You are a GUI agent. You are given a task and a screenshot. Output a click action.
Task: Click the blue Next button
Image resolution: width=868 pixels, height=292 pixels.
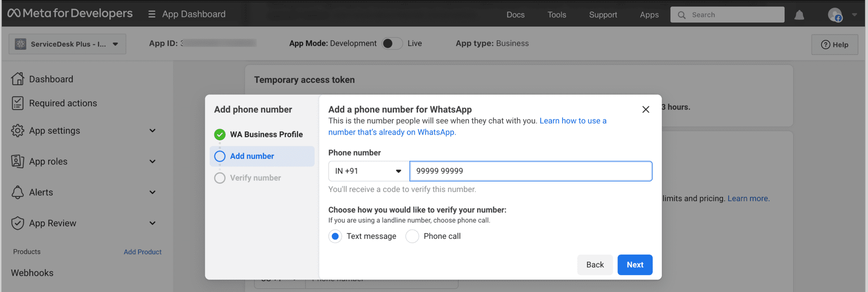[x=635, y=265]
